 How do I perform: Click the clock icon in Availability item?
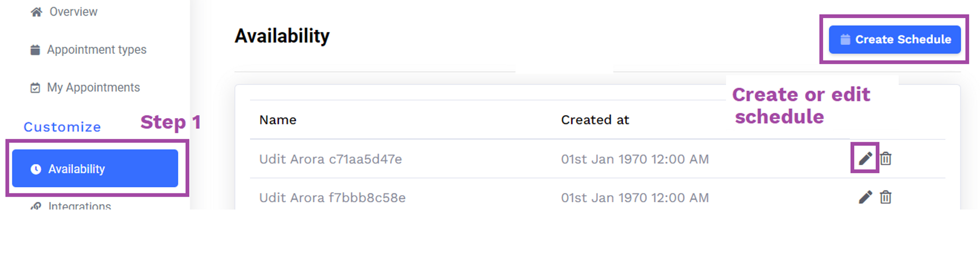[36, 169]
